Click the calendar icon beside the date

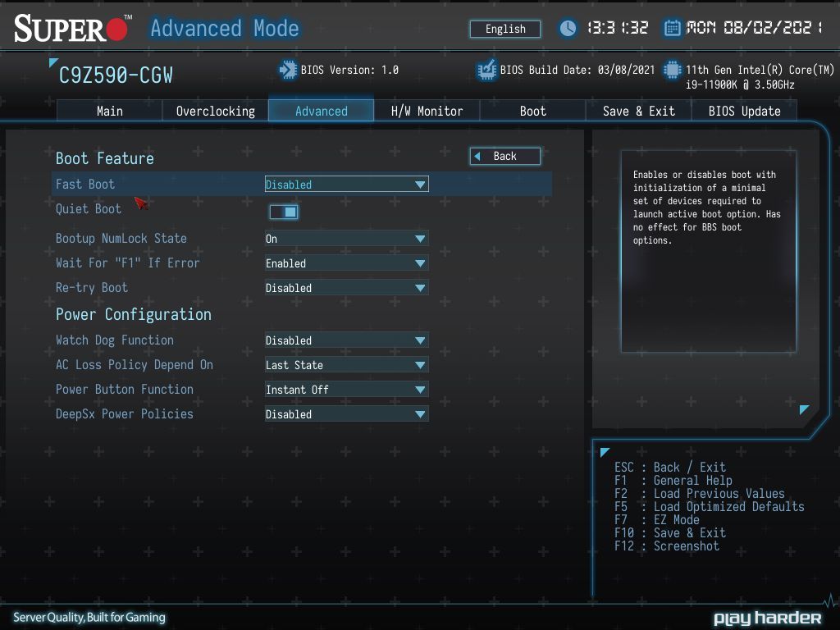click(673, 28)
